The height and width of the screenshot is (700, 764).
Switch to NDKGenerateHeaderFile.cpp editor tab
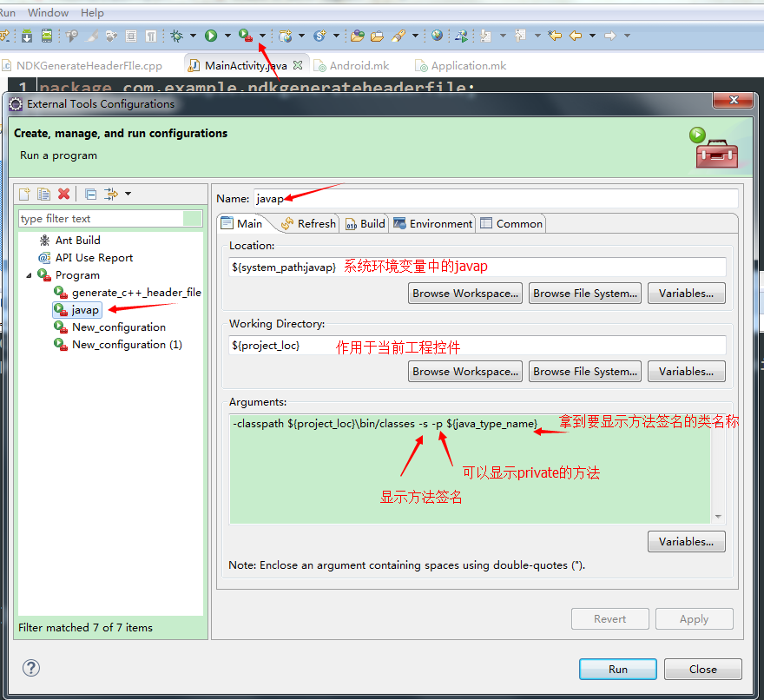82,65
